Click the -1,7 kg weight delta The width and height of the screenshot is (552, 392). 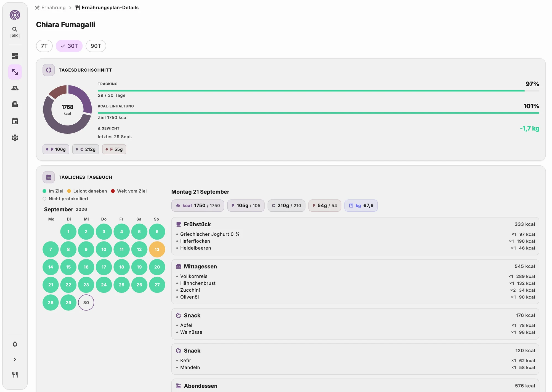pos(529,128)
